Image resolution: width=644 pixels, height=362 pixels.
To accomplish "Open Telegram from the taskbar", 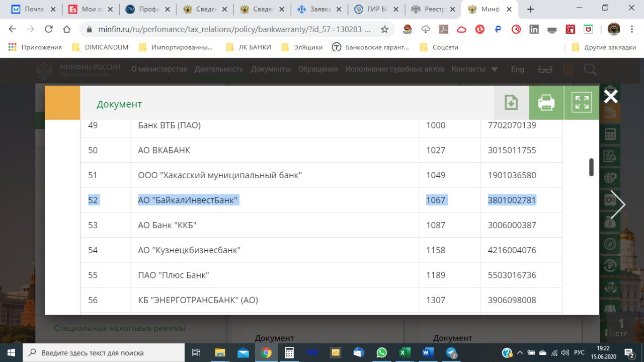I will [x=452, y=352].
